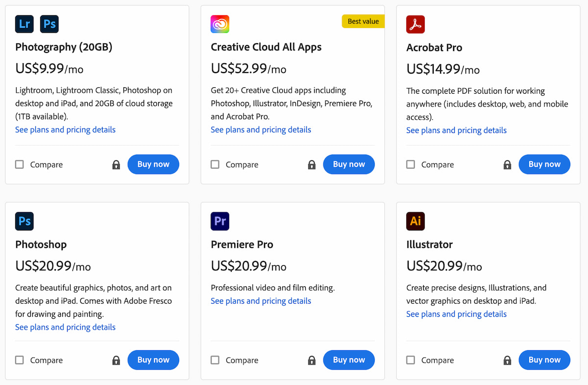Click the Photoshop icon on the Photoshop card
The height and width of the screenshot is (385, 588).
click(24, 221)
